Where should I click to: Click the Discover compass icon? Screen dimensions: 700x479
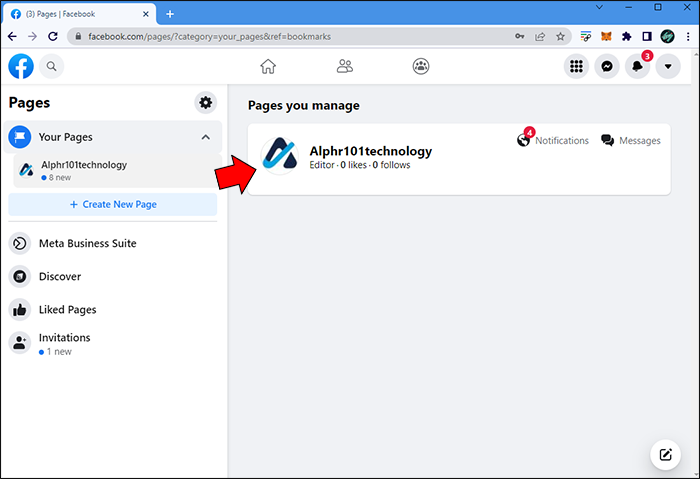20,277
